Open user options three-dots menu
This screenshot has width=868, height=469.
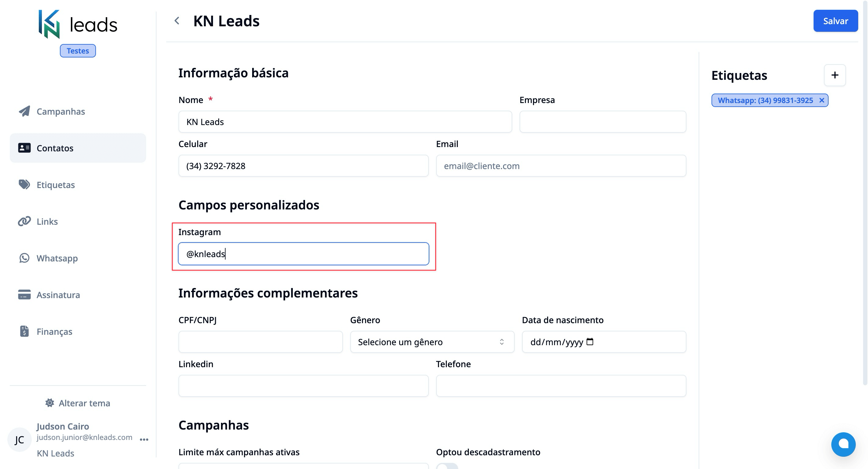pos(144,439)
